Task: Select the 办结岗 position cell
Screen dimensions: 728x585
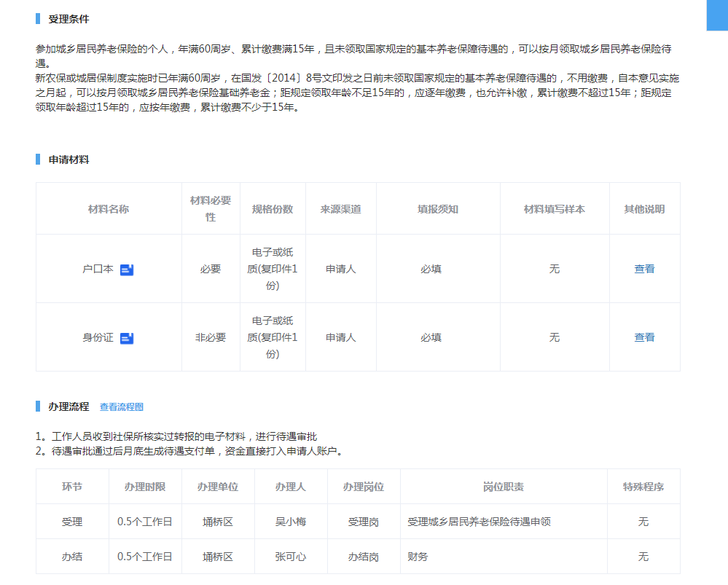Action: pos(364,557)
